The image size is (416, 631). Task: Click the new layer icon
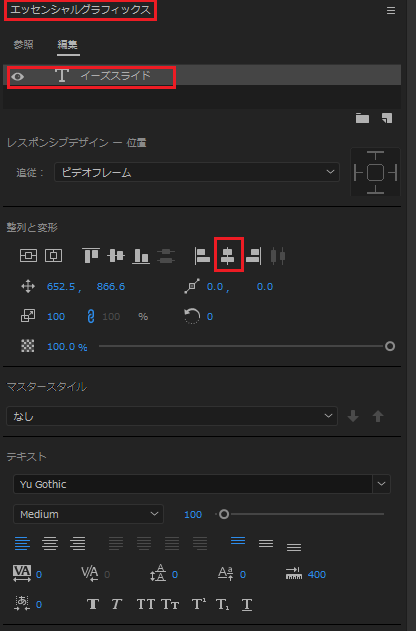(387, 118)
